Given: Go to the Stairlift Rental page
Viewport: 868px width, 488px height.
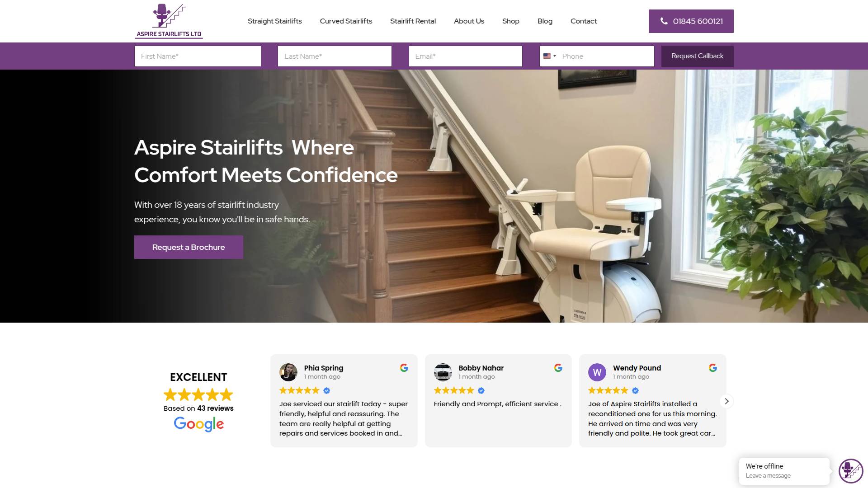Looking at the screenshot, I should coord(413,21).
